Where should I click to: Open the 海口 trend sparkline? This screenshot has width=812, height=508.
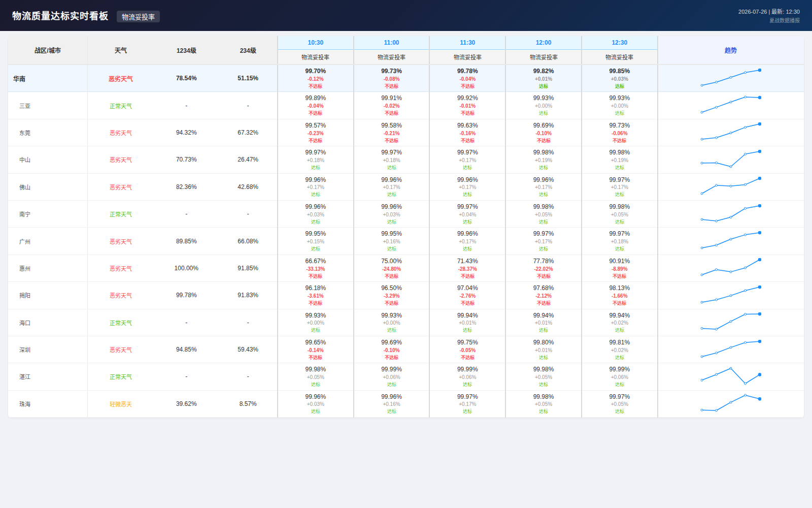click(731, 322)
